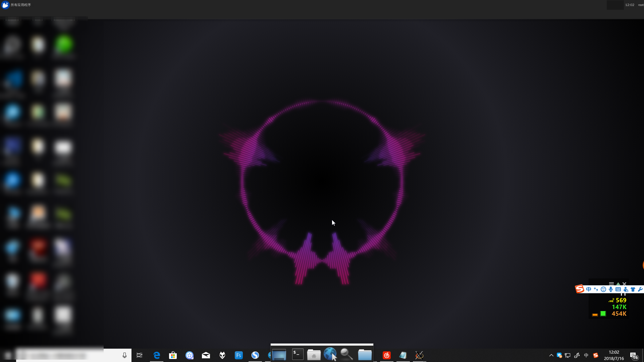
Task: Open the home folder dock icon
Action: tap(314, 355)
